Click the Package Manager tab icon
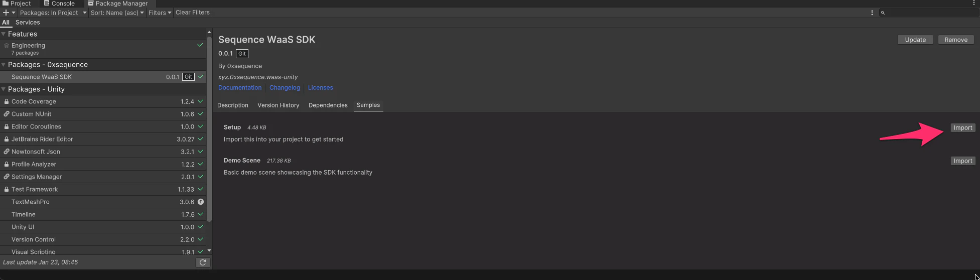980x280 pixels. pos(91,3)
